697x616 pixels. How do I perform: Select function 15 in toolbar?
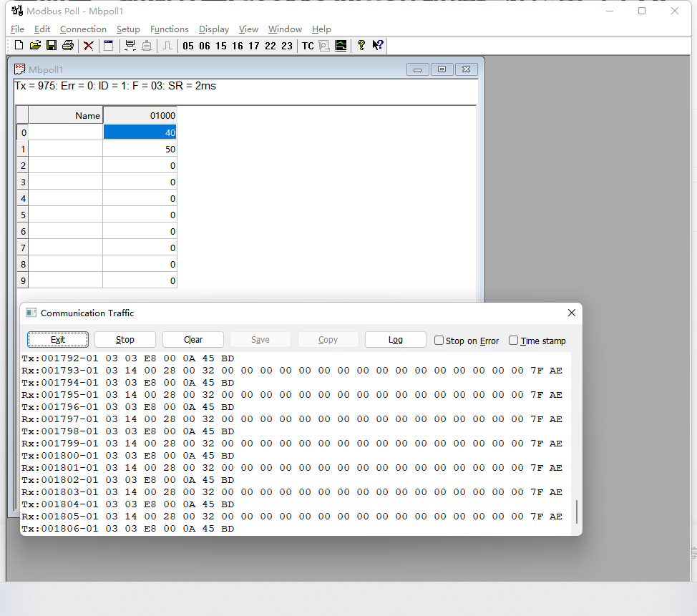pyautogui.click(x=221, y=46)
